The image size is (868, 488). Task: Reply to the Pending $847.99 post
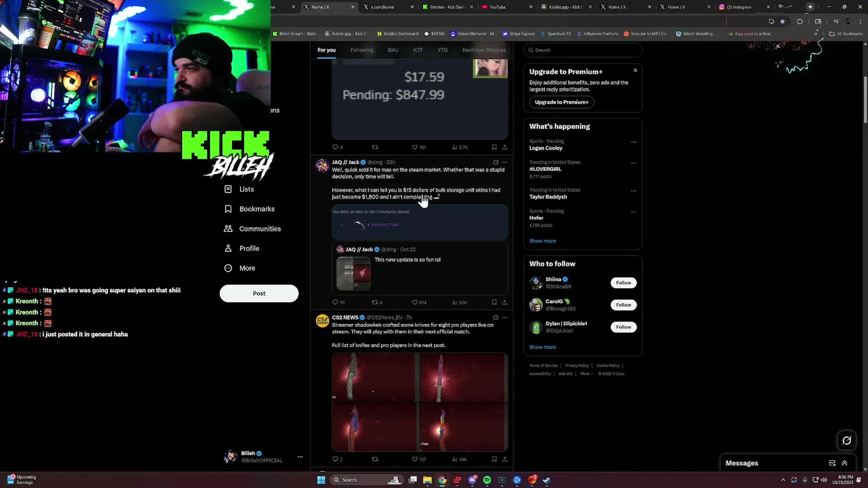tap(337, 147)
